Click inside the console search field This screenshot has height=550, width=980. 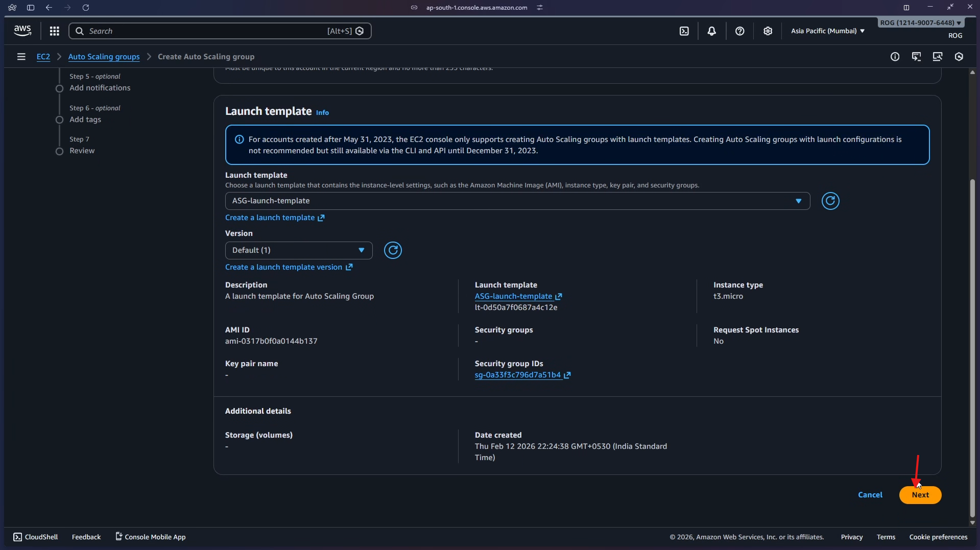(204, 31)
